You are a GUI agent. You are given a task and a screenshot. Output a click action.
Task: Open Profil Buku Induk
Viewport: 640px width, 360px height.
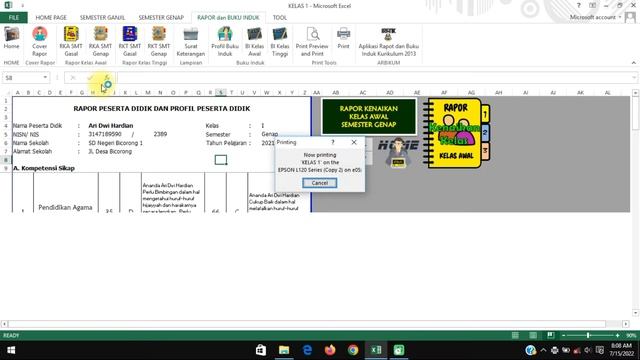[225, 42]
